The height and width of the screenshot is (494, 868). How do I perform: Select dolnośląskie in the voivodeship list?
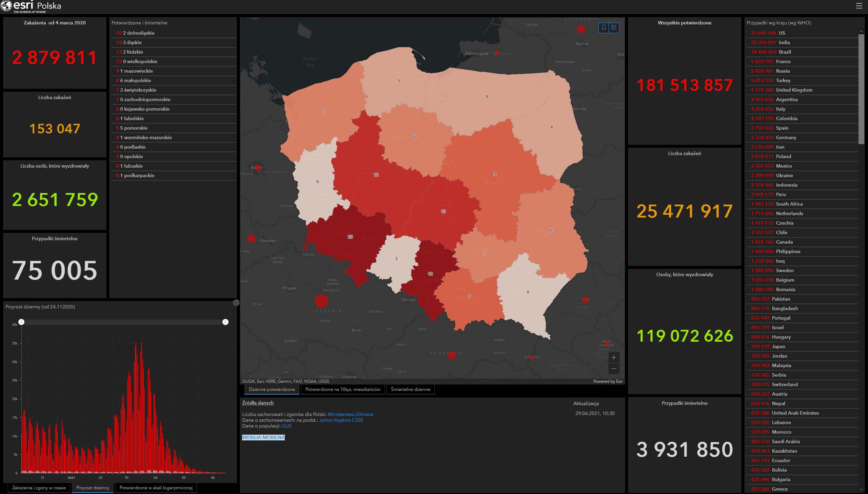[x=141, y=33]
